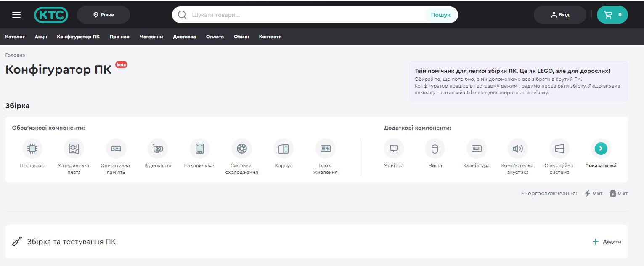
Task: Go to Конфігуратор ПК in navigation
Action: (x=78, y=37)
